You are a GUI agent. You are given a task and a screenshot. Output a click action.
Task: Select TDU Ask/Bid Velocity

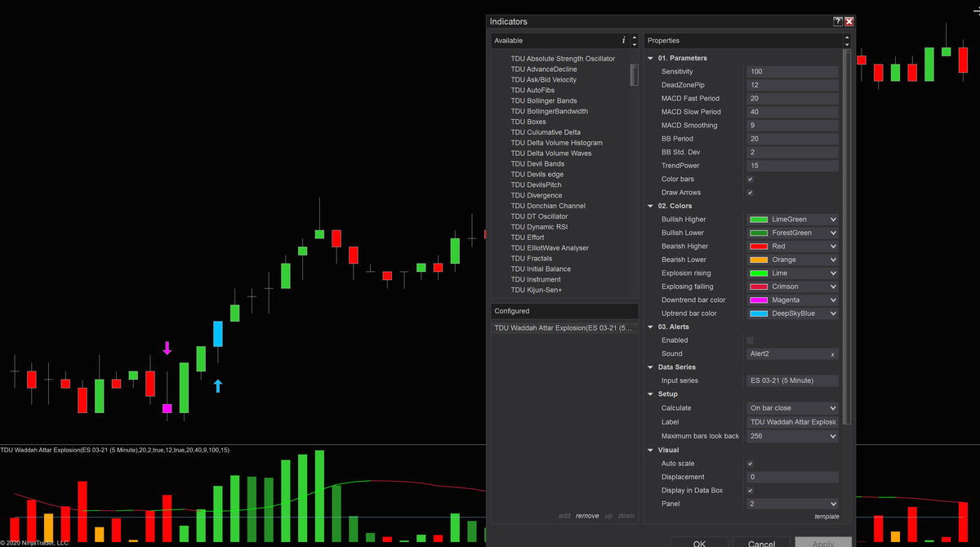(x=544, y=80)
